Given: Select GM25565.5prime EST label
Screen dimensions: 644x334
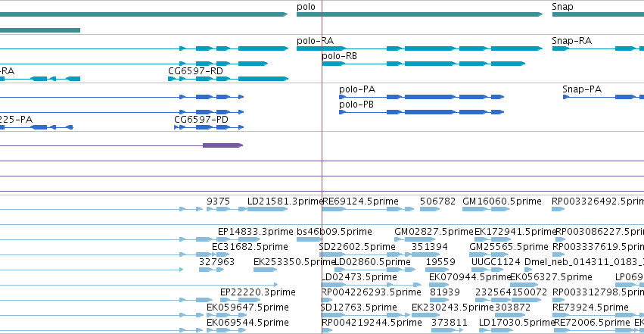Looking at the screenshot, I should pyautogui.click(x=509, y=247).
